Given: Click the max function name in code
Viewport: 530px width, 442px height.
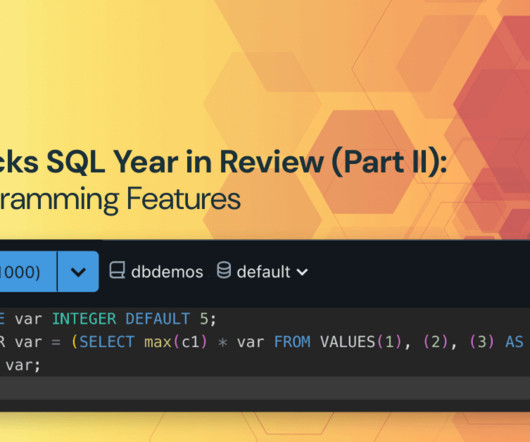Looking at the screenshot, I should (x=158, y=342).
